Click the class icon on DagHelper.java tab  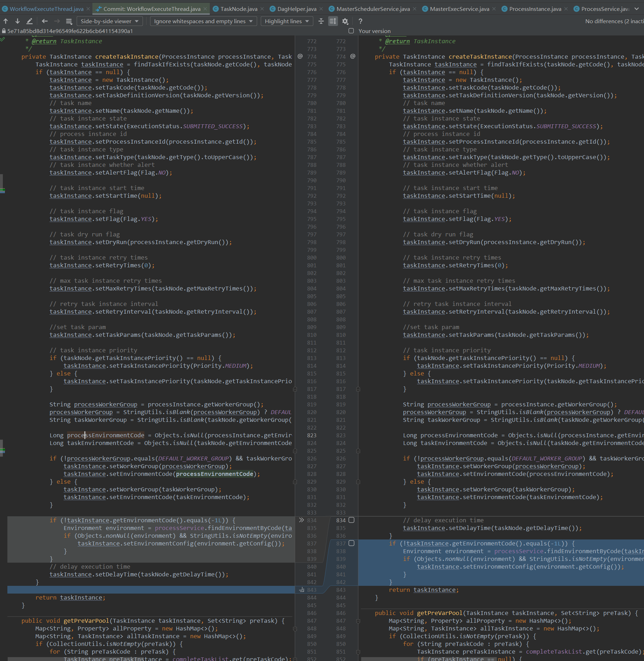click(273, 9)
